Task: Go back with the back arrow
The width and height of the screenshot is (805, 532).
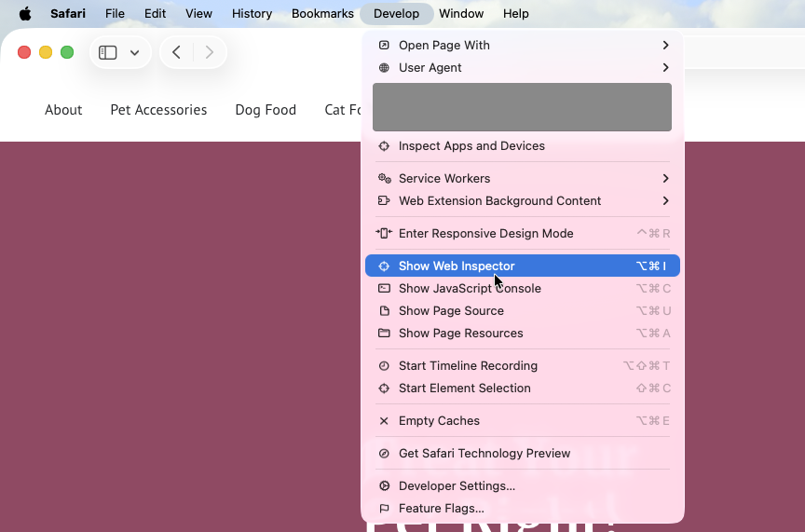Action: pos(176,52)
